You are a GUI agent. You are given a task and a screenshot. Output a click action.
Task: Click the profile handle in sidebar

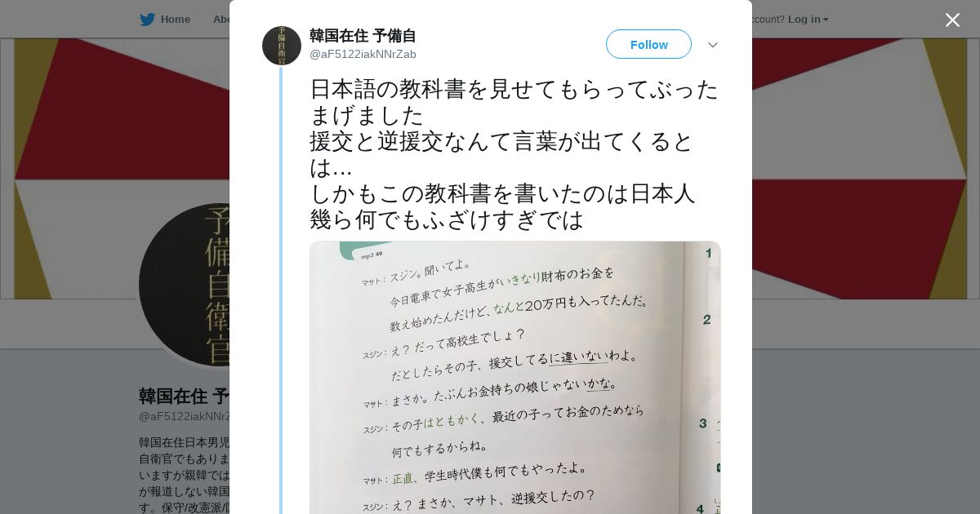coord(184,416)
